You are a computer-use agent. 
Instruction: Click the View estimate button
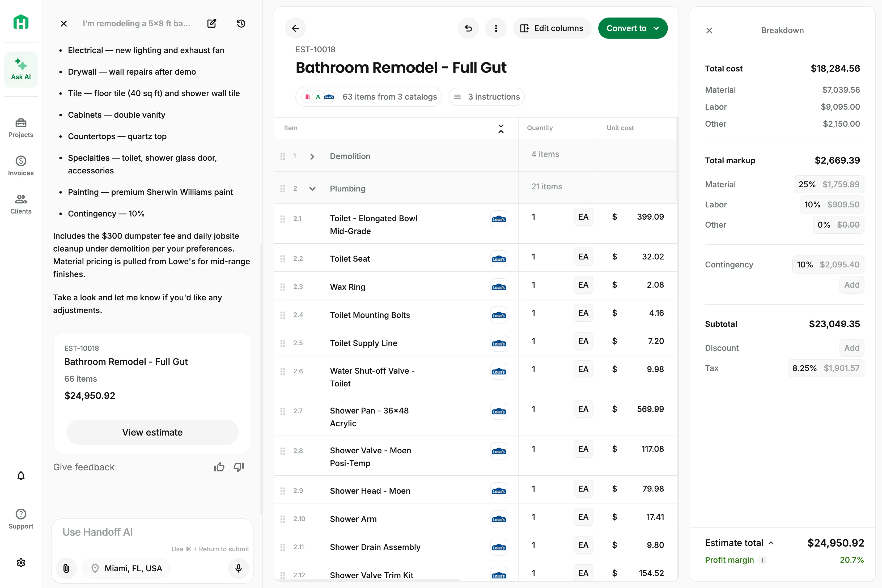click(x=152, y=432)
